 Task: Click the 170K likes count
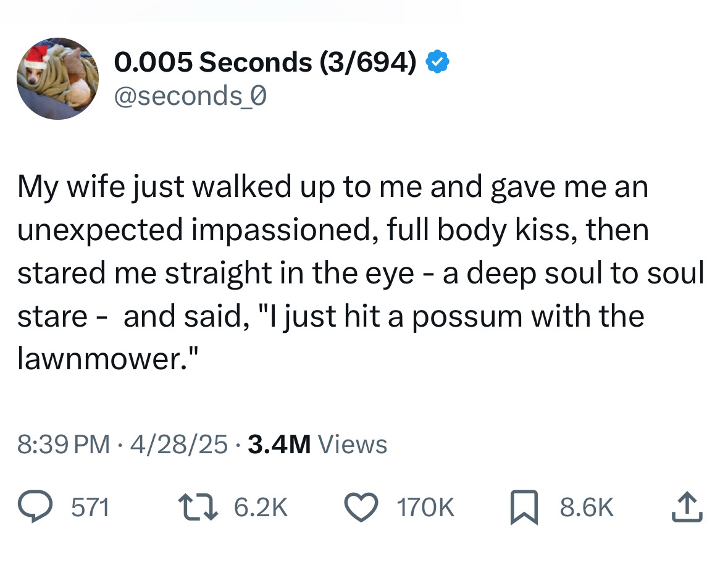426,508
